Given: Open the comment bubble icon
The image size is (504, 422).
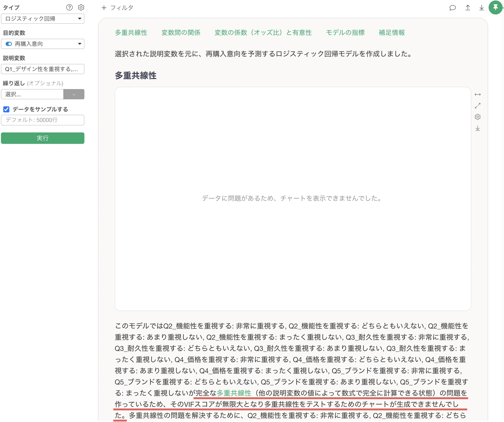Looking at the screenshot, I should (x=452, y=8).
